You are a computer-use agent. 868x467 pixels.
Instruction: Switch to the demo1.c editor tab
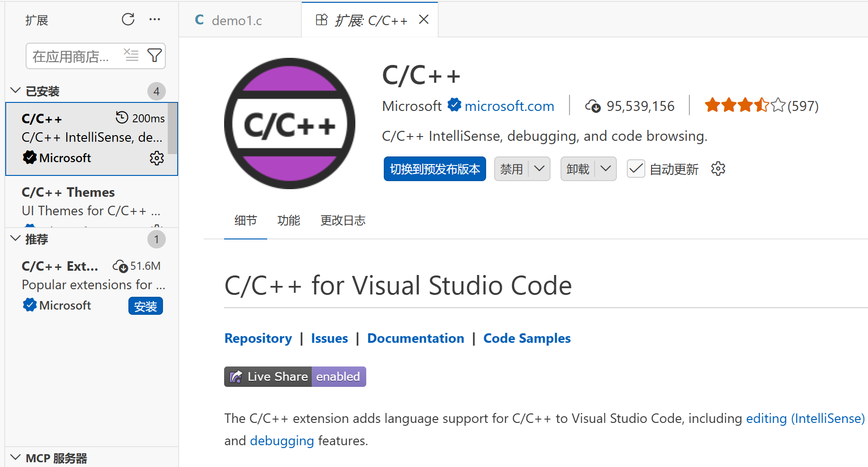[241, 20]
